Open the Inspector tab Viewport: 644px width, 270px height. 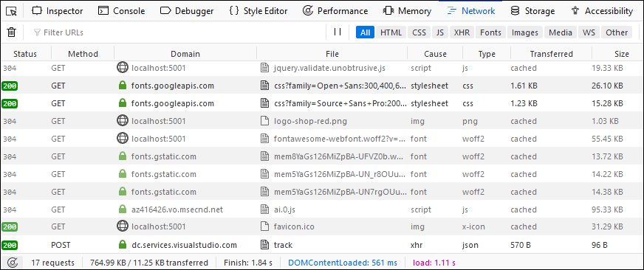pos(58,11)
